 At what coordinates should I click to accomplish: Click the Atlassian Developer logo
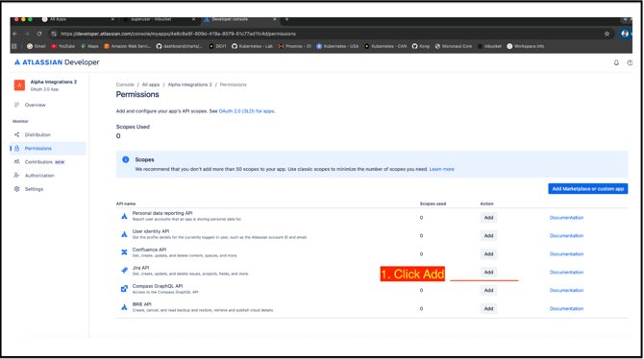click(57, 62)
